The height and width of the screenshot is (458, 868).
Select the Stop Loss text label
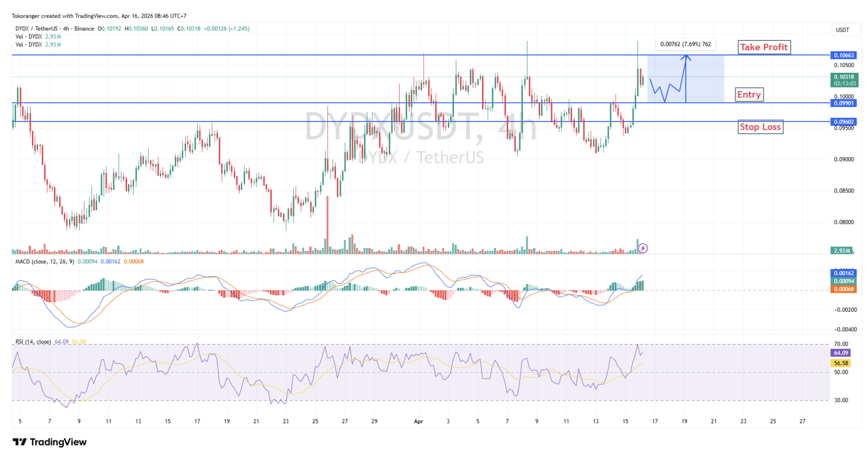(x=760, y=127)
